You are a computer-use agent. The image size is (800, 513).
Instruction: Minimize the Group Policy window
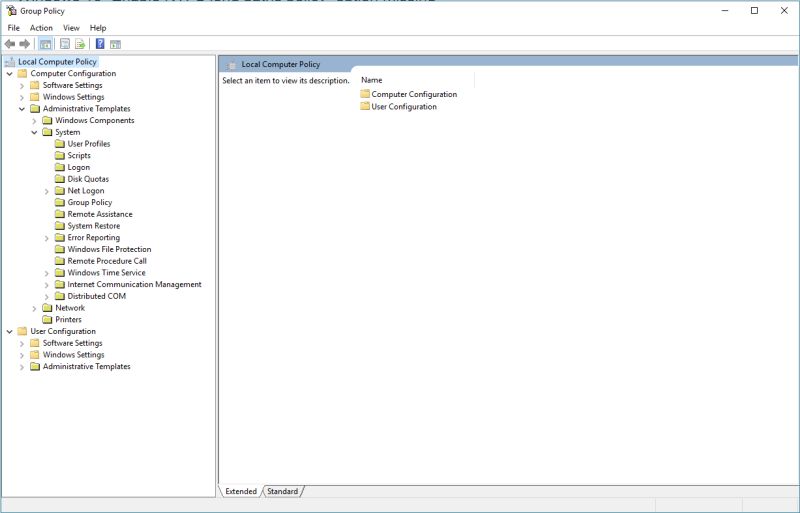(725, 11)
